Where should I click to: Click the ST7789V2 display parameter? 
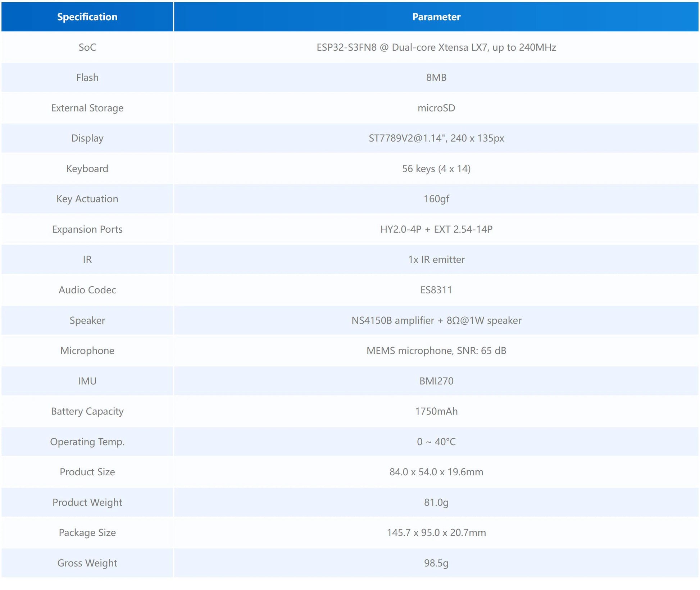[436, 138]
